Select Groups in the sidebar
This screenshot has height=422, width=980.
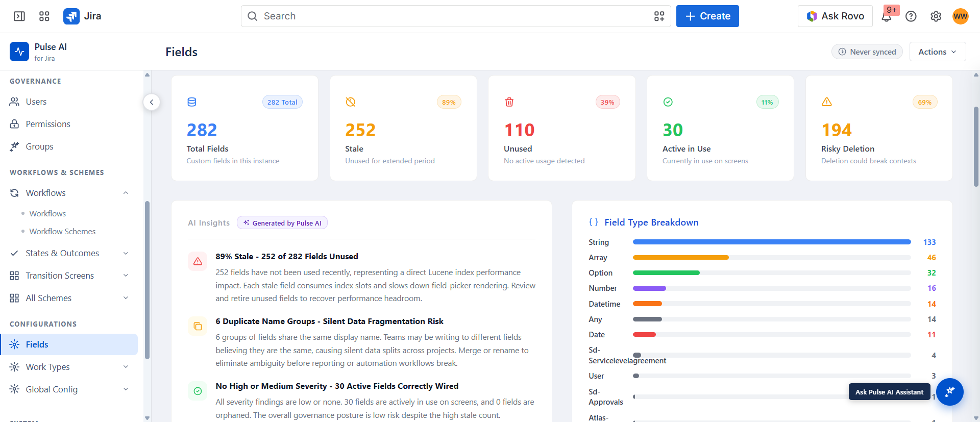(69, 146)
